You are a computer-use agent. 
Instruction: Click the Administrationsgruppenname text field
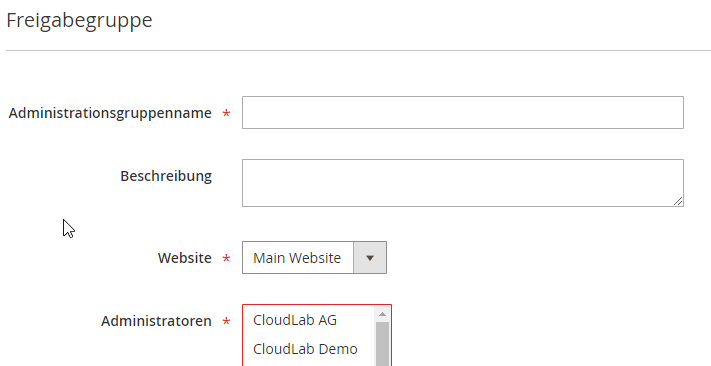463,112
